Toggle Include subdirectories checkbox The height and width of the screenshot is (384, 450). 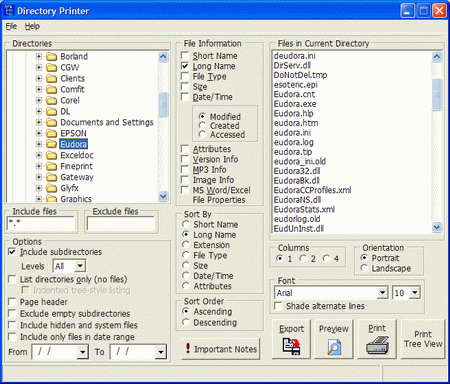click(x=12, y=252)
